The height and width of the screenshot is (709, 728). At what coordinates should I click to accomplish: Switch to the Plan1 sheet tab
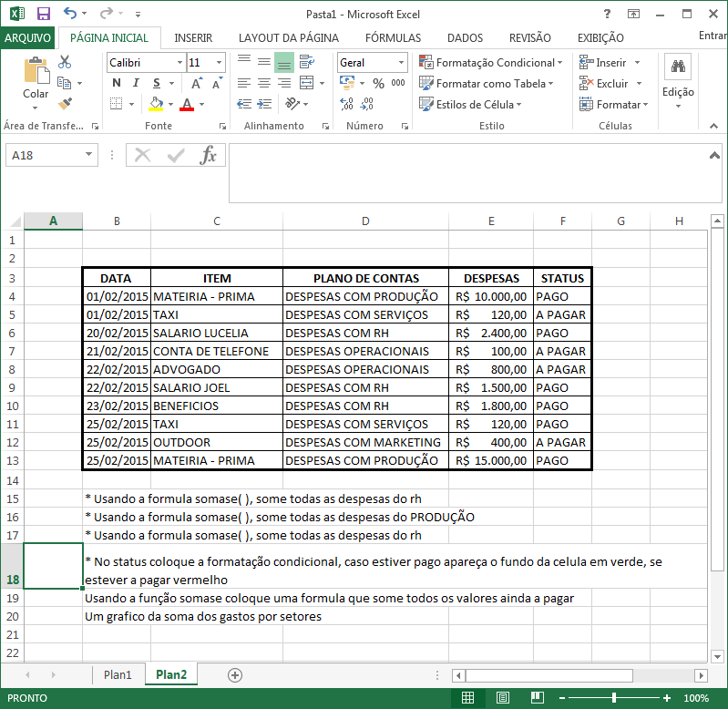tap(118, 674)
